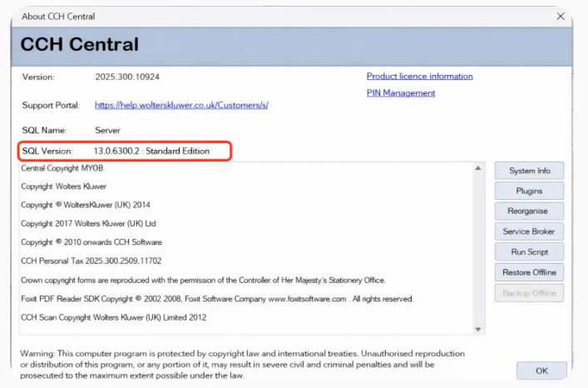Click the copyright list scroll-down arrow
The height and width of the screenshot is (388, 588).
(478, 330)
